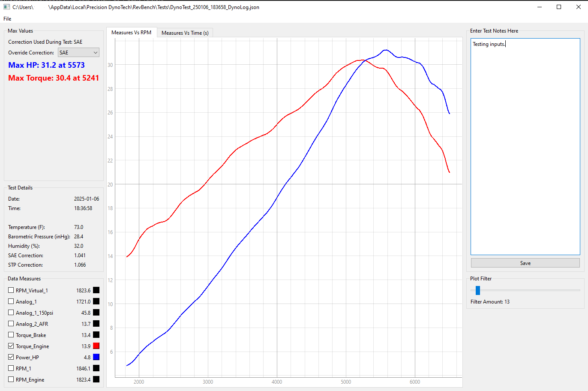The height and width of the screenshot is (391, 588).
Task: Enable the Analog_2_AFR checkbox
Action: tap(11, 324)
